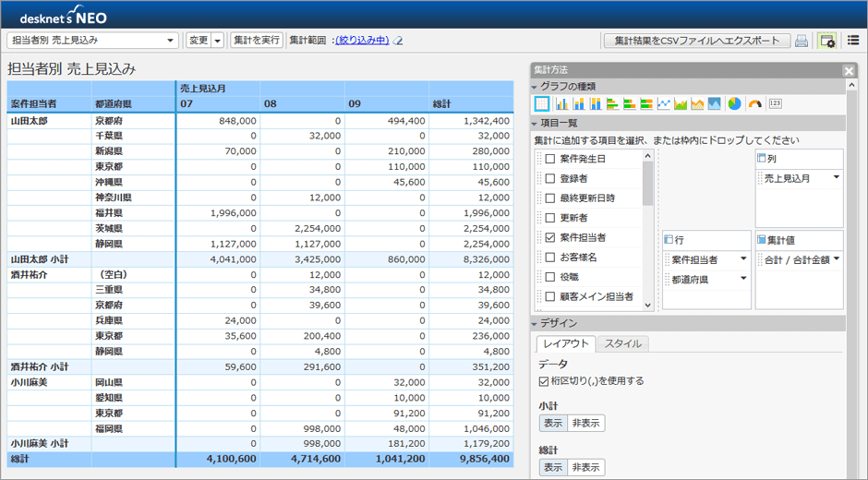
Task: Check the 案件発生日 field checkbox
Action: pyautogui.click(x=550, y=159)
